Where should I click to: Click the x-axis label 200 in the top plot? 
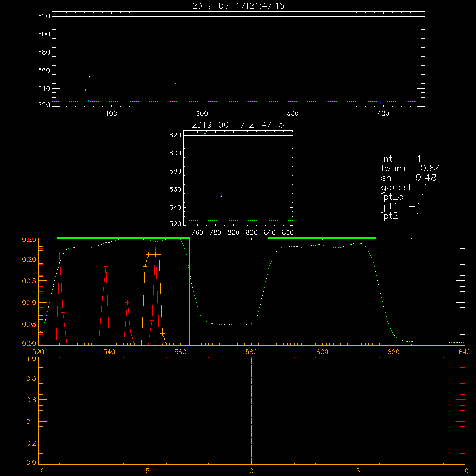202,114
